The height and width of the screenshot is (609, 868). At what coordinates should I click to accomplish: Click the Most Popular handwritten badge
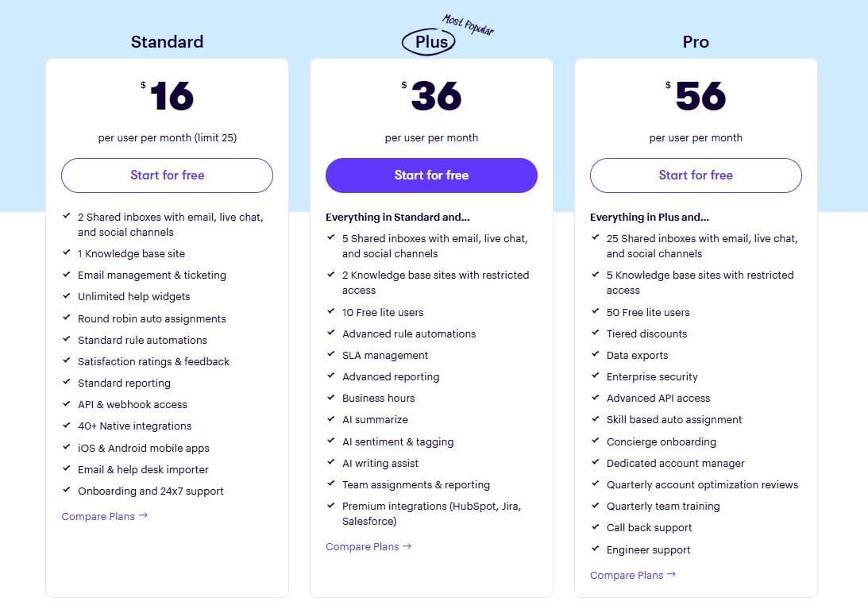(468, 25)
